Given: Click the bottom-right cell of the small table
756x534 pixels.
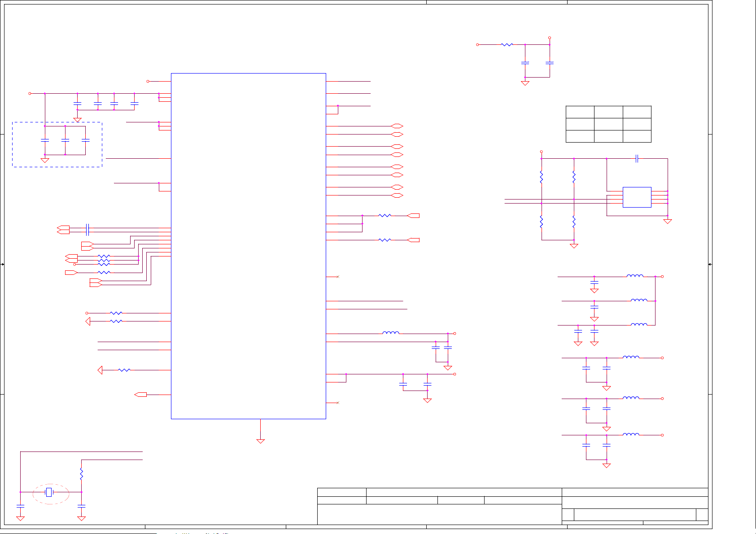Looking at the screenshot, I should (x=637, y=136).
